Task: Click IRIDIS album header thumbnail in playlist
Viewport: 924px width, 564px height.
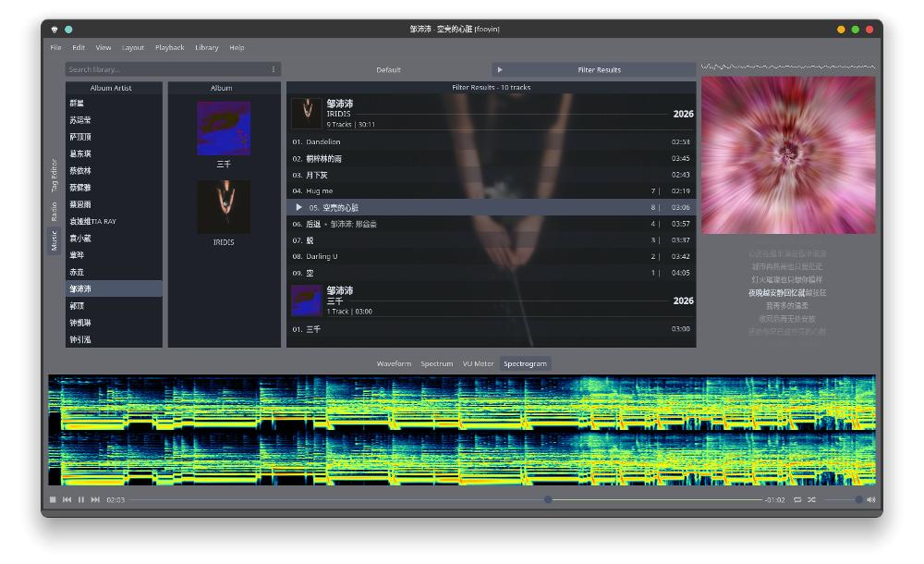Action: [307, 114]
